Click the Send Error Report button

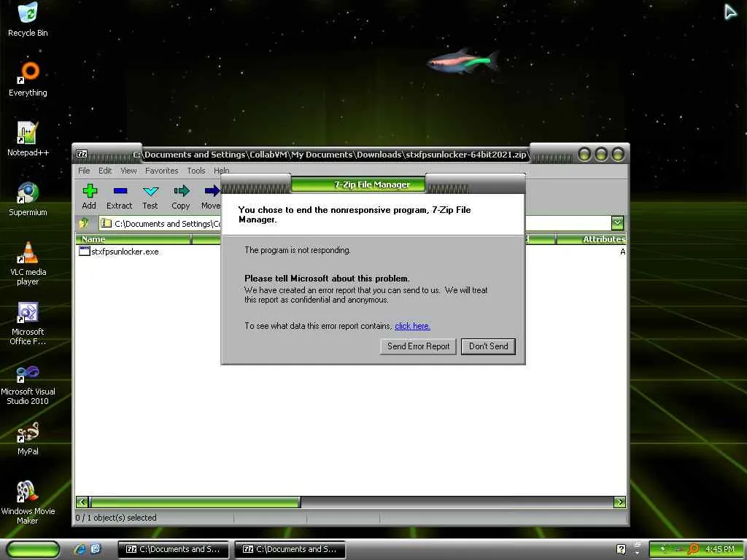418,346
